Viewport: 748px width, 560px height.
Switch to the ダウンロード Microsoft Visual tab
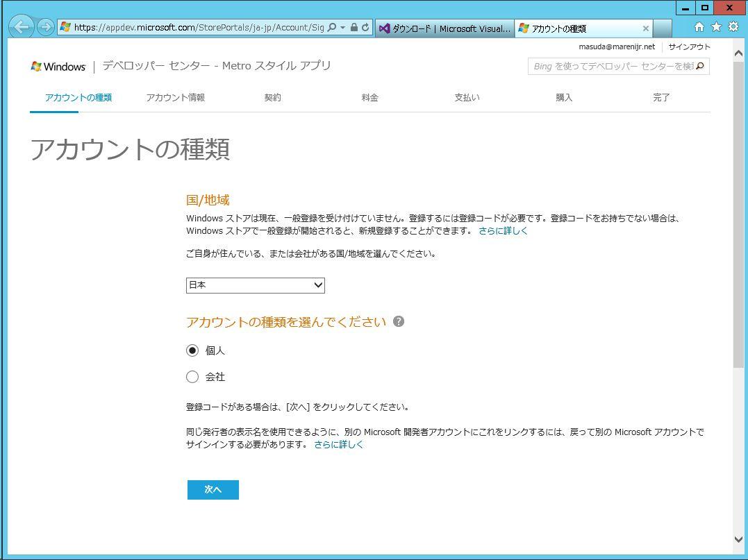[444, 28]
